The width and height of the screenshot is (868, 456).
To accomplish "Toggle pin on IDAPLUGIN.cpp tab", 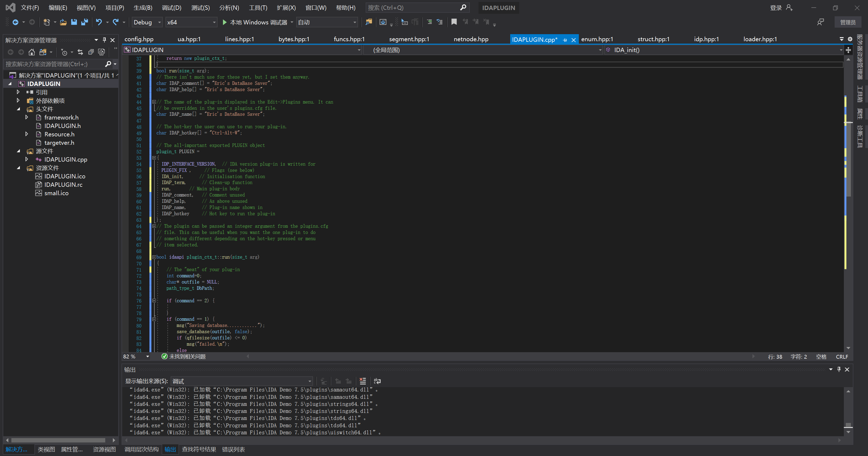I will 565,40.
